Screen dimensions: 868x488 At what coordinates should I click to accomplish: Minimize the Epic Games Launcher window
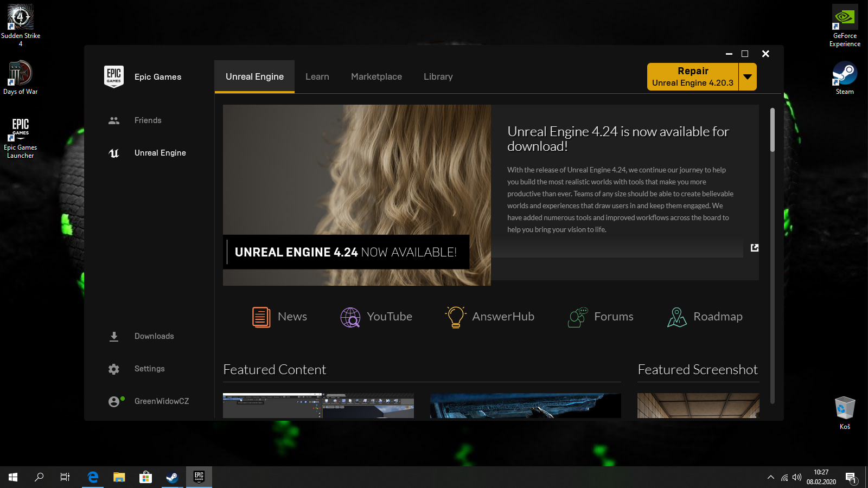tap(729, 54)
